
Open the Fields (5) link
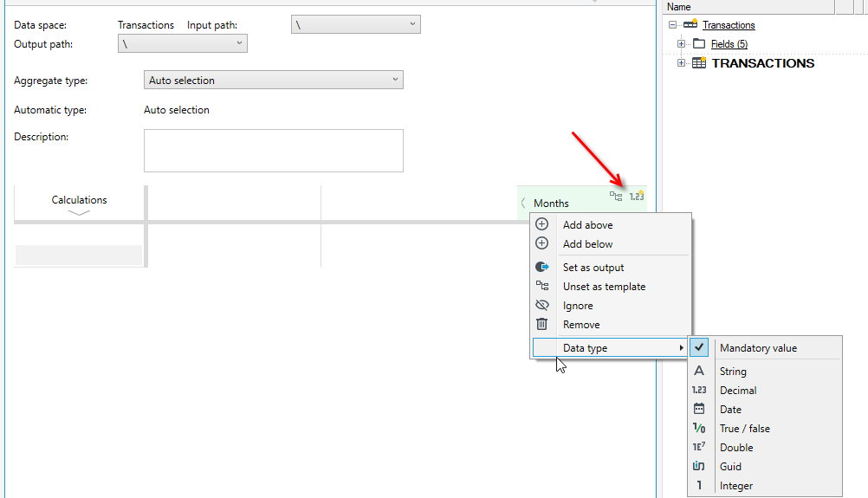point(729,43)
